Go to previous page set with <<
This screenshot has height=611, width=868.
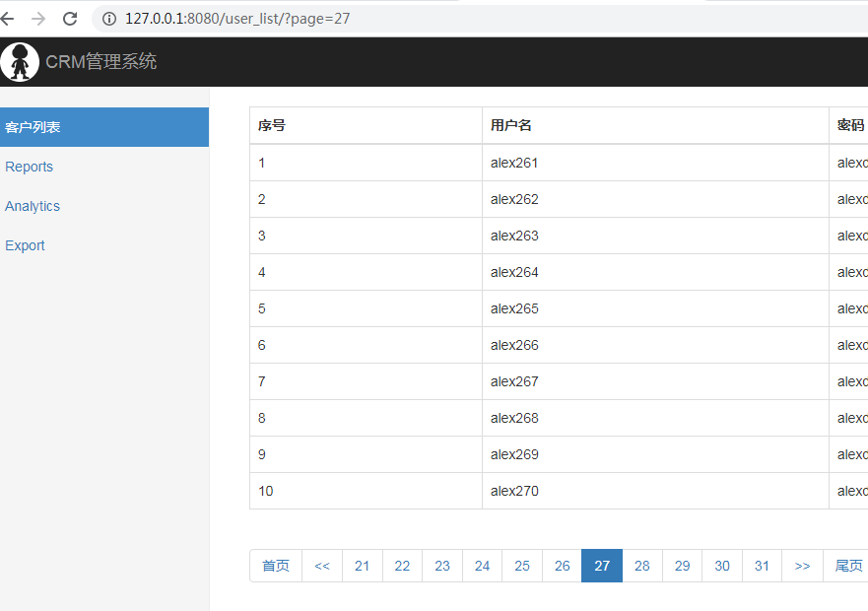[x=322, y=566]
